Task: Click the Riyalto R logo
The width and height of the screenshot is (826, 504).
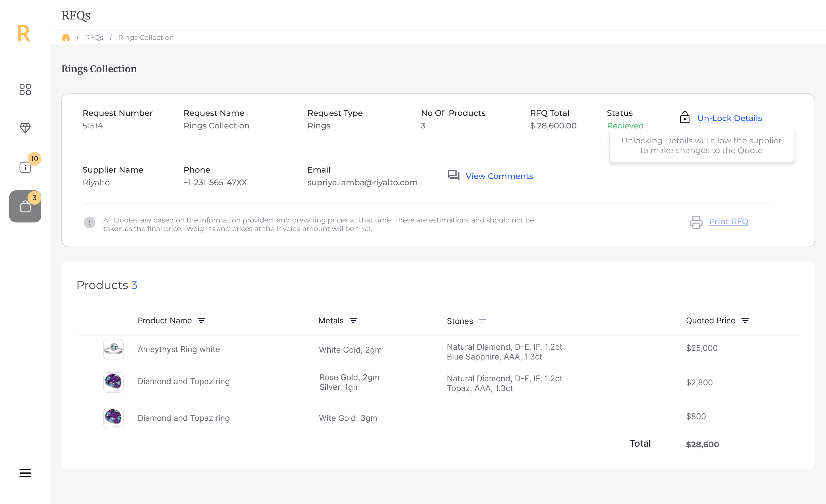Action: click(24, 33)
